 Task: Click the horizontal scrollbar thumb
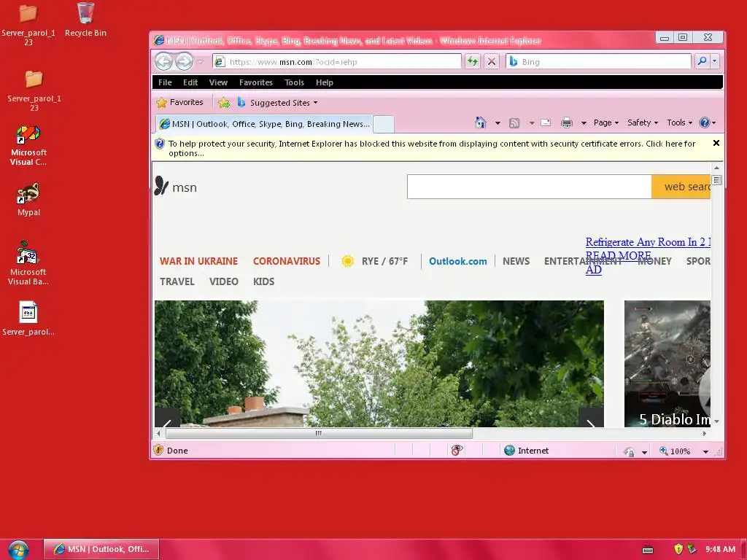point(319,433)
